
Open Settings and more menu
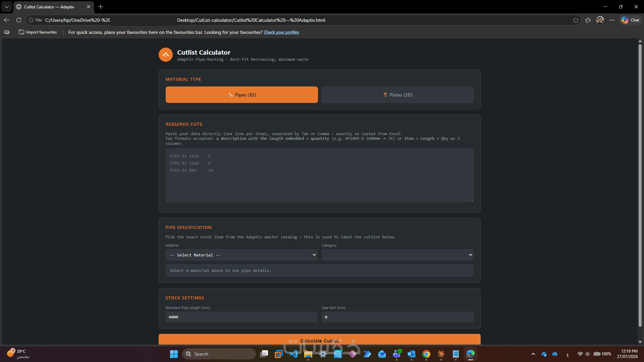[612, 20]
